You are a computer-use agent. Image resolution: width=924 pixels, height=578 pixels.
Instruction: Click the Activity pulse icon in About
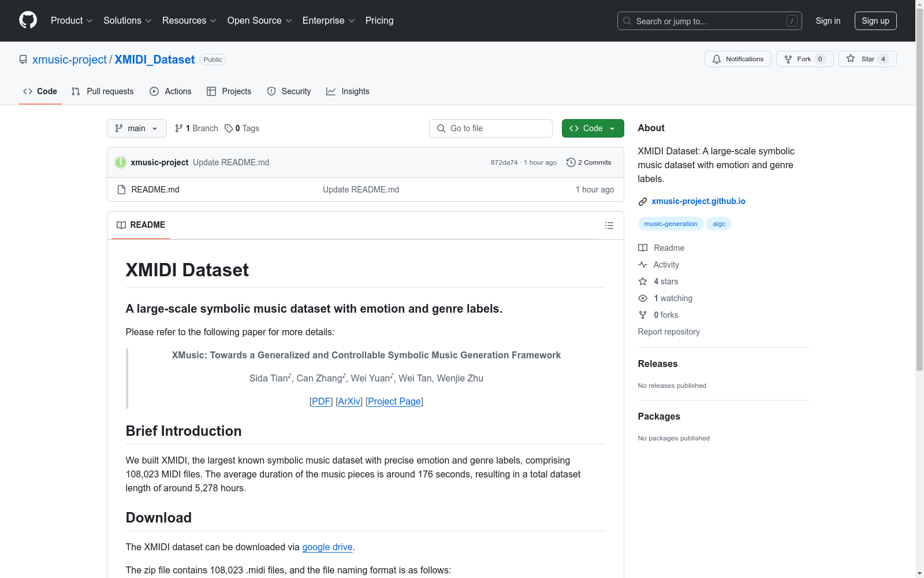tap(643, 265)
